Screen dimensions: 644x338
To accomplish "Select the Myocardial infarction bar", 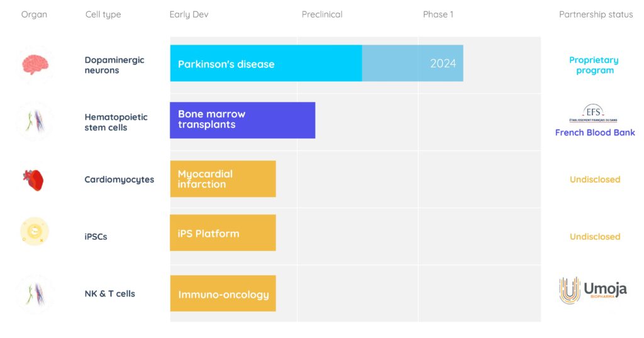I will coord(223,179).
